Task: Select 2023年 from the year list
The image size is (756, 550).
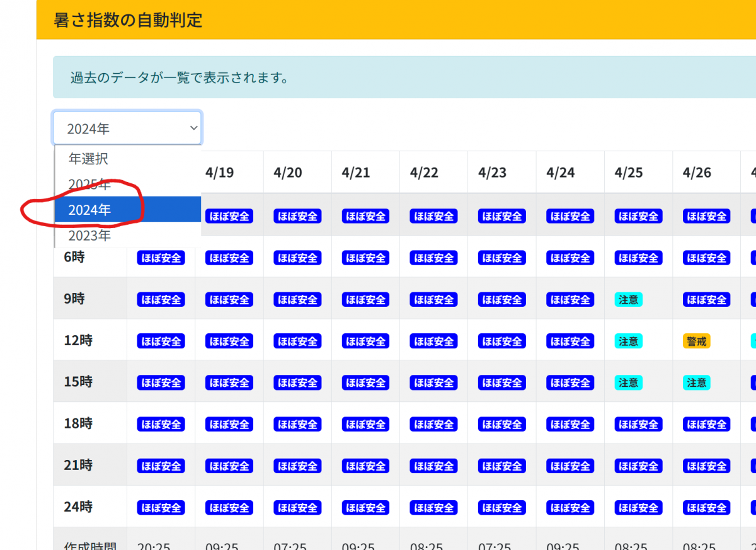Action: point(128,235)
